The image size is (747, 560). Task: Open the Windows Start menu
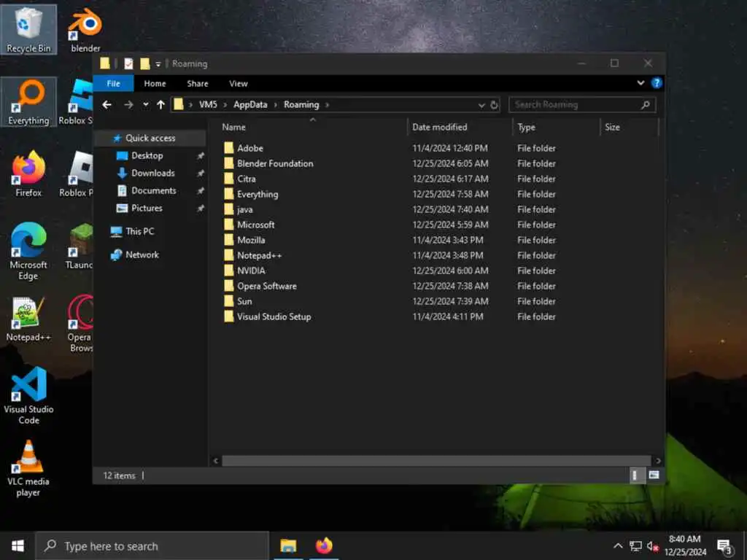(x=18, y=545)
